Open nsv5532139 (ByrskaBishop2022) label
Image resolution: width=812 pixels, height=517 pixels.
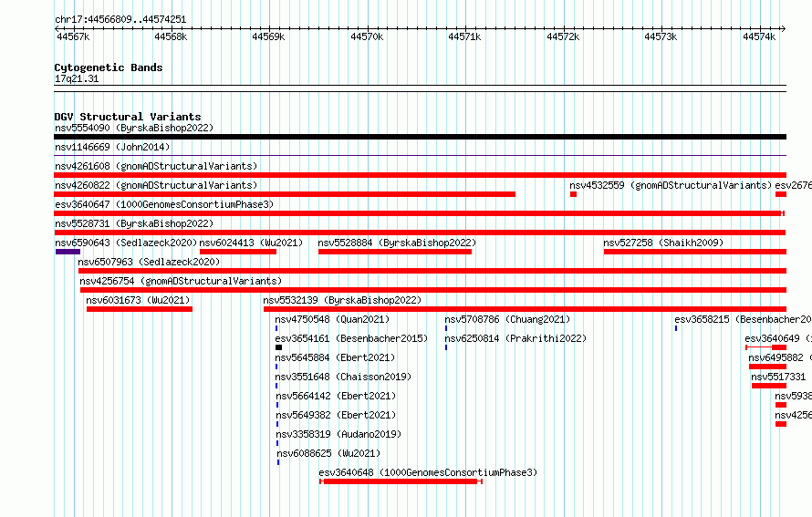click(x=342, y=300)
